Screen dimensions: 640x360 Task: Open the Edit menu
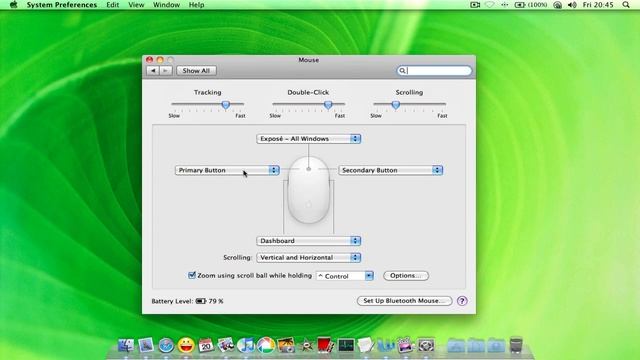pos(113,5)
